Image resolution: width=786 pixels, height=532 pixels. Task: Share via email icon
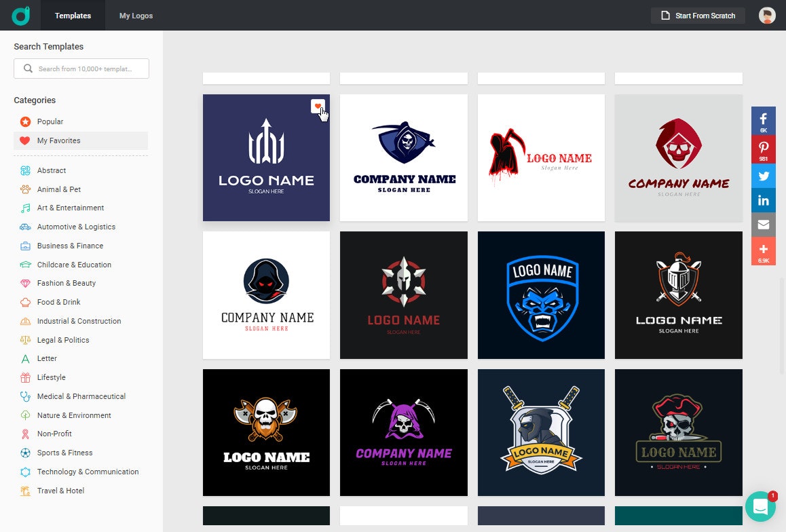tap(764, 225)
